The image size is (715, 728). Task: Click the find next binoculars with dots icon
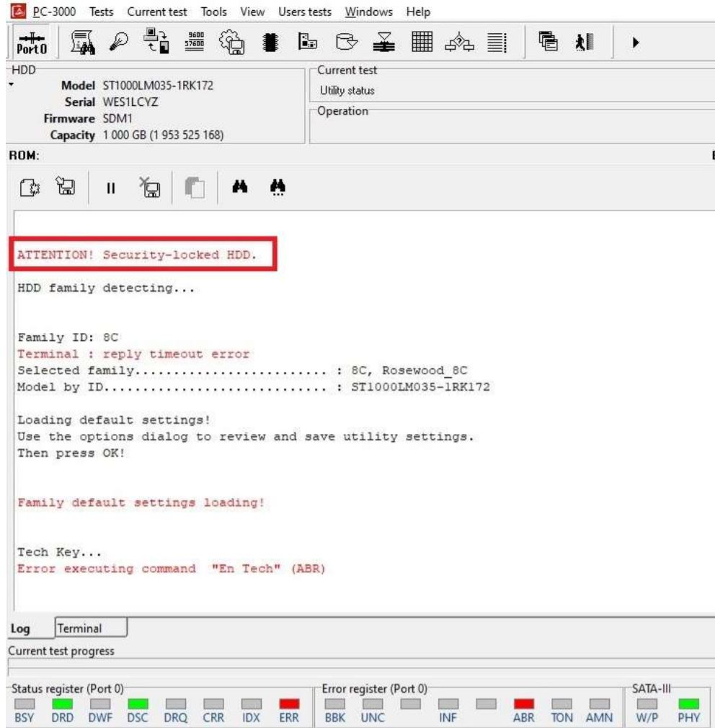click(x=277, y=187)
